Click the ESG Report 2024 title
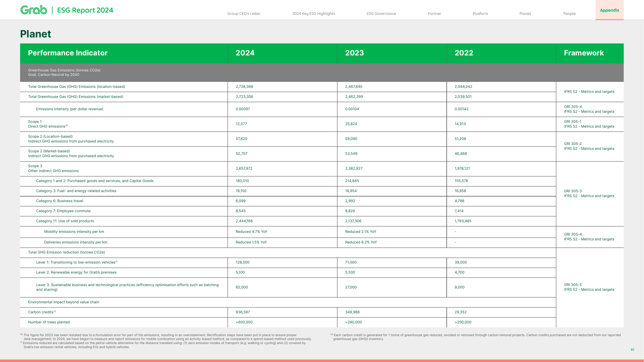Image resolution: width=644 pixels, height=362 pixels. coord(85,10)
